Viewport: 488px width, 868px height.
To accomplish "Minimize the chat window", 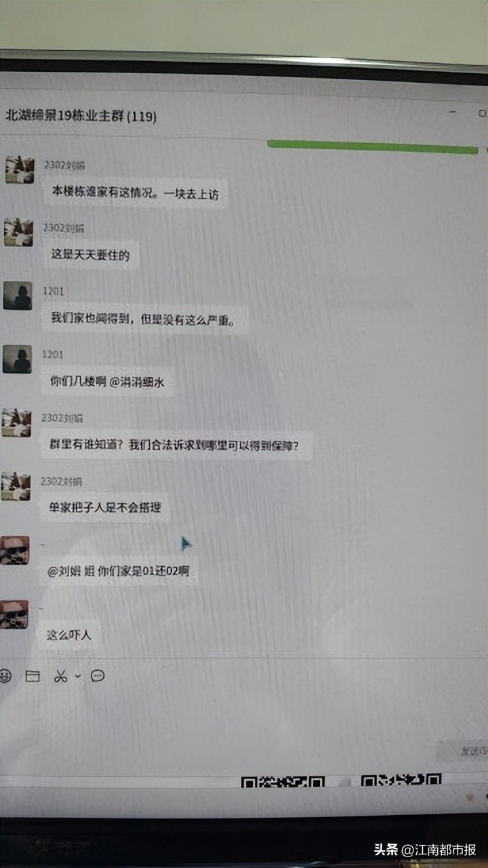I will tap(451, 112).
